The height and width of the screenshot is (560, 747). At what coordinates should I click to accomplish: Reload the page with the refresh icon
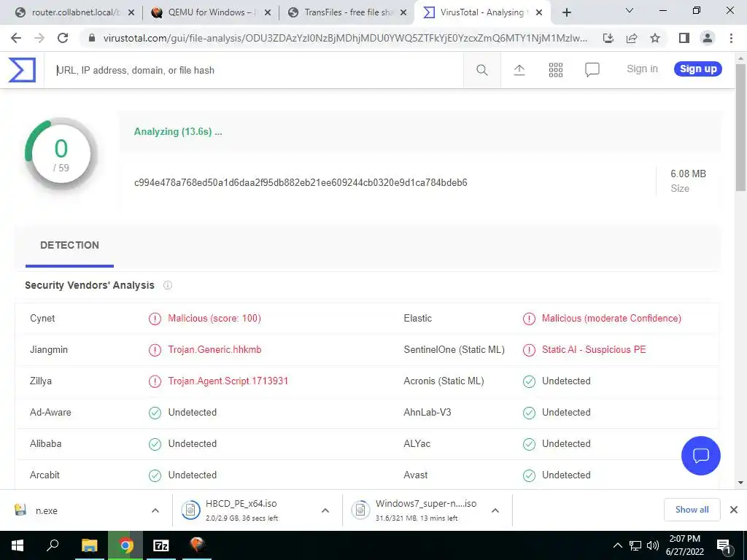[x=63, y=38]
